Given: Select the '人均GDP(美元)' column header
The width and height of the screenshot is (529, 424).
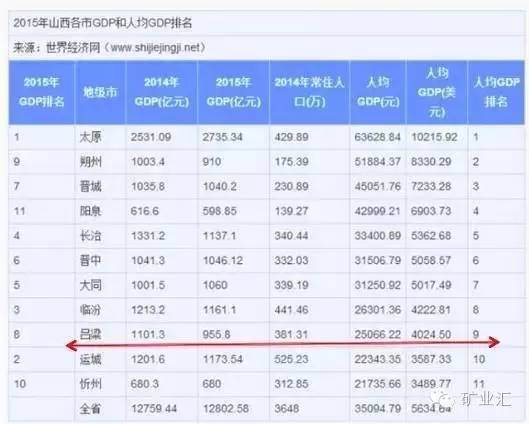Looking at the screenshot, I should 437,92.
